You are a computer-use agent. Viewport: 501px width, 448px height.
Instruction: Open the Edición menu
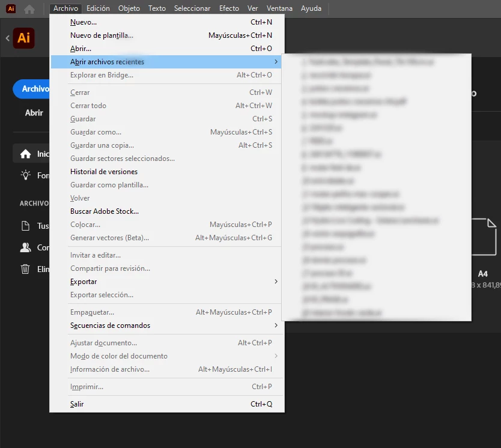(x=98, y=8)
